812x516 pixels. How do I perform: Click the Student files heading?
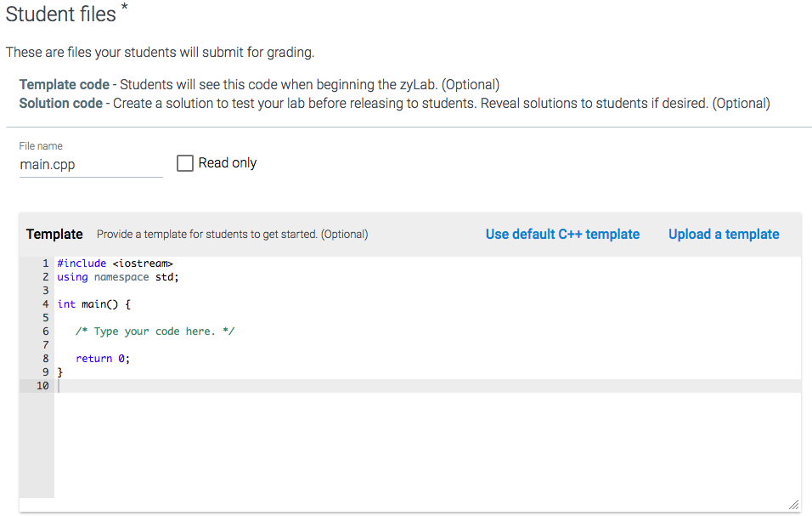pyautogui.click(x=61, y=14)
